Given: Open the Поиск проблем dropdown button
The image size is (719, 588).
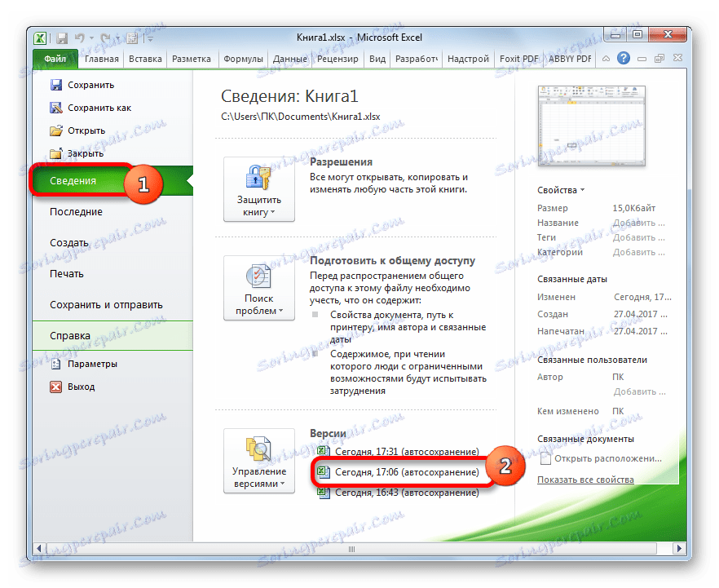Looking at the screenshot, I should (x=259, y=288).
